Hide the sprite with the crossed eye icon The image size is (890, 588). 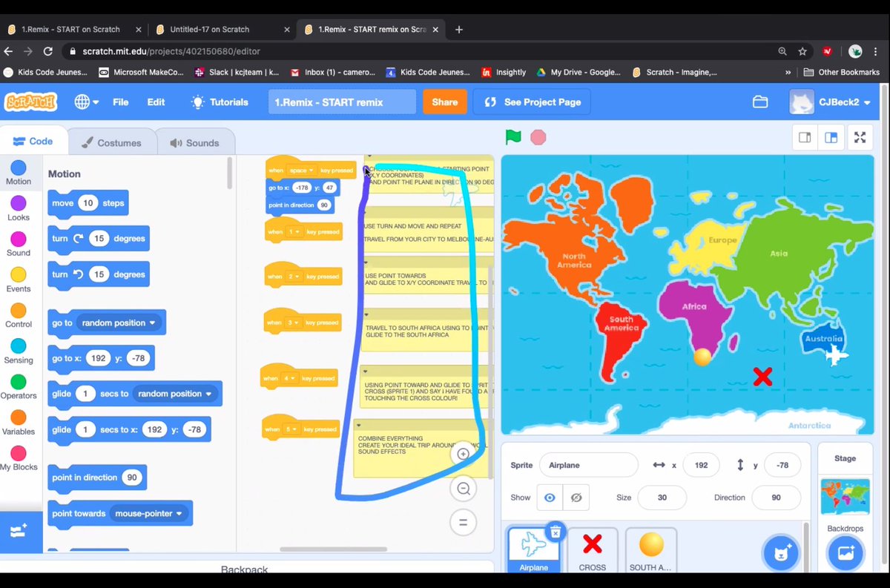576,498
